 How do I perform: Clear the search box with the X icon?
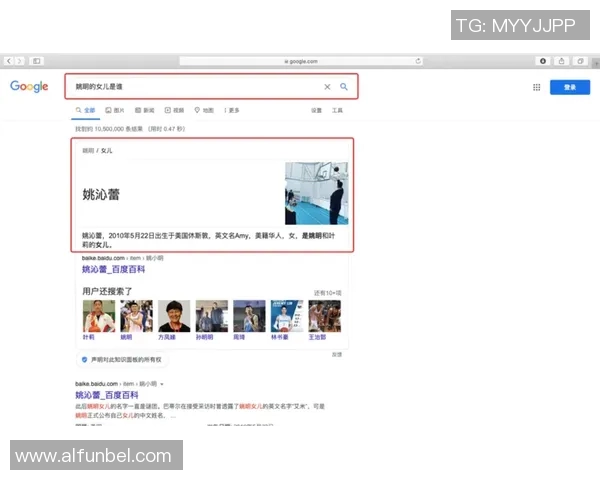pyautogui.click(x=327, y=87)
